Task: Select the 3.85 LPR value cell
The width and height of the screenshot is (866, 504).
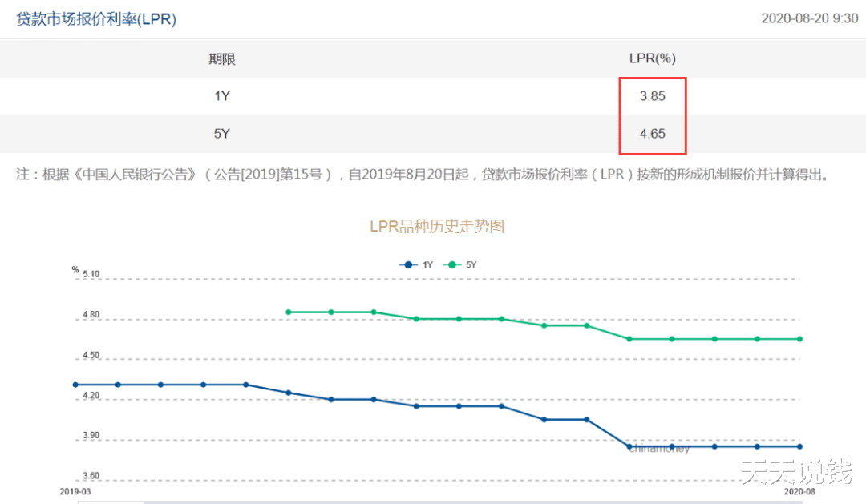Action: coord(652,96)
